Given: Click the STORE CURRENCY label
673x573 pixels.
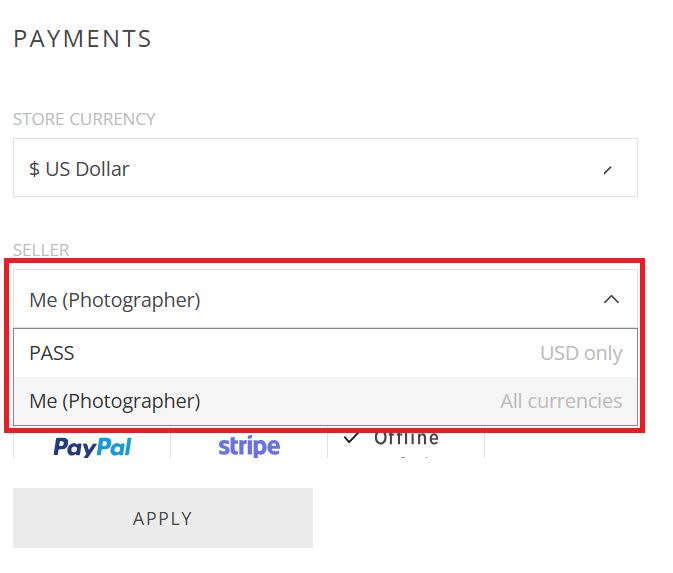Looking at the screenshot, I should (84, 119).
